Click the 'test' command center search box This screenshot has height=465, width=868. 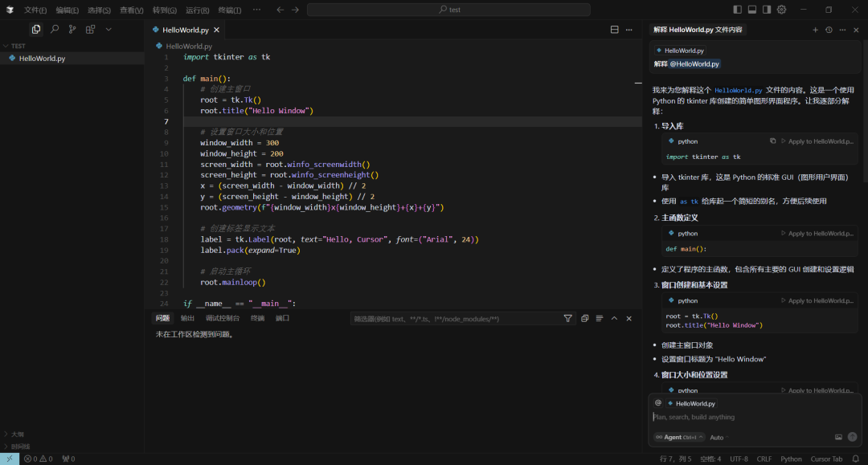[x=448, y=10]
